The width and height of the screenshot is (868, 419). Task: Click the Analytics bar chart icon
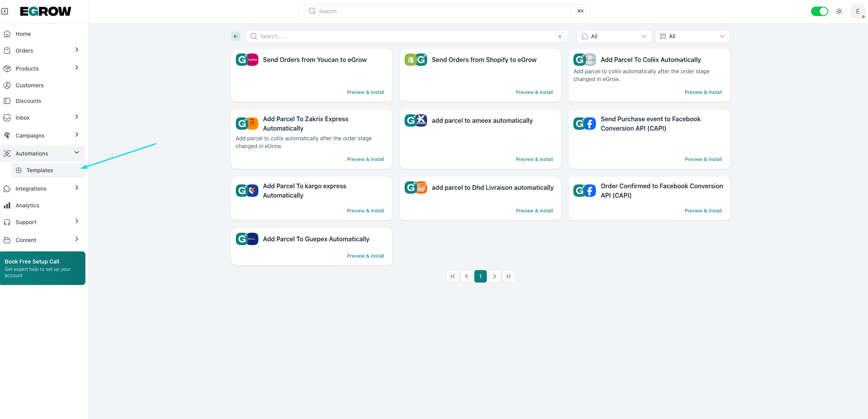(7, 205)
